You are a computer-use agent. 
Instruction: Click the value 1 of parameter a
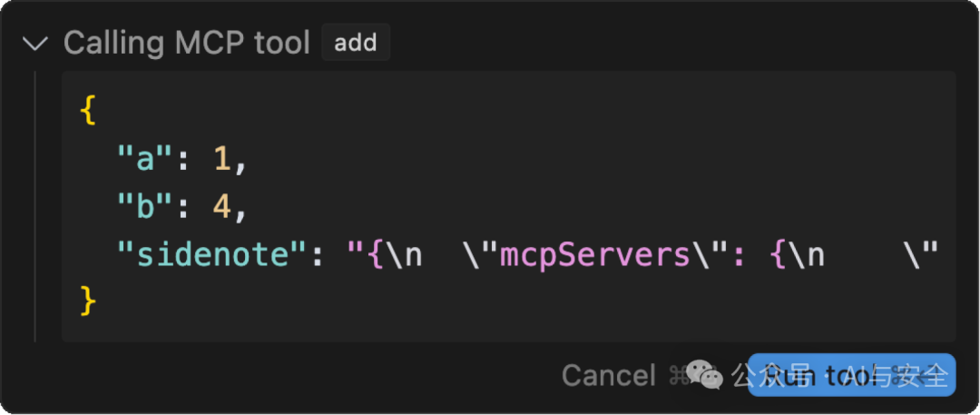point(222,160)
